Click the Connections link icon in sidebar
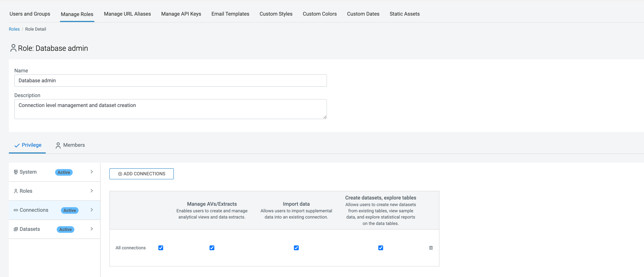Viewport: 644px width, 277px height. 16,210
